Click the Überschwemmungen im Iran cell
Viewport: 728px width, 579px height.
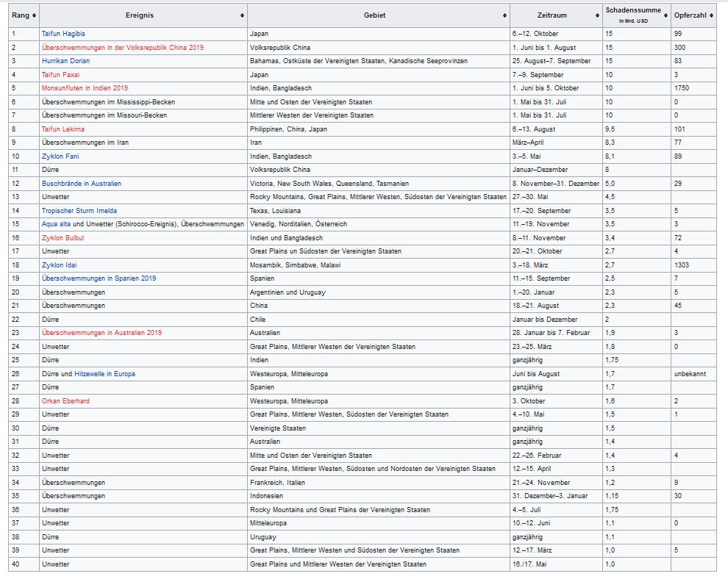(143, 143)
